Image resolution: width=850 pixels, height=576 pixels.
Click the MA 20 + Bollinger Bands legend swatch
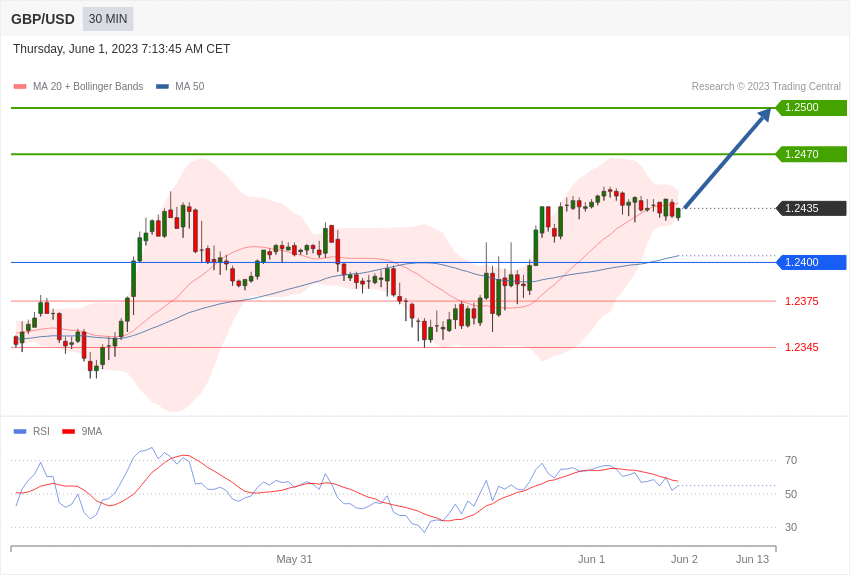[20, 87]
